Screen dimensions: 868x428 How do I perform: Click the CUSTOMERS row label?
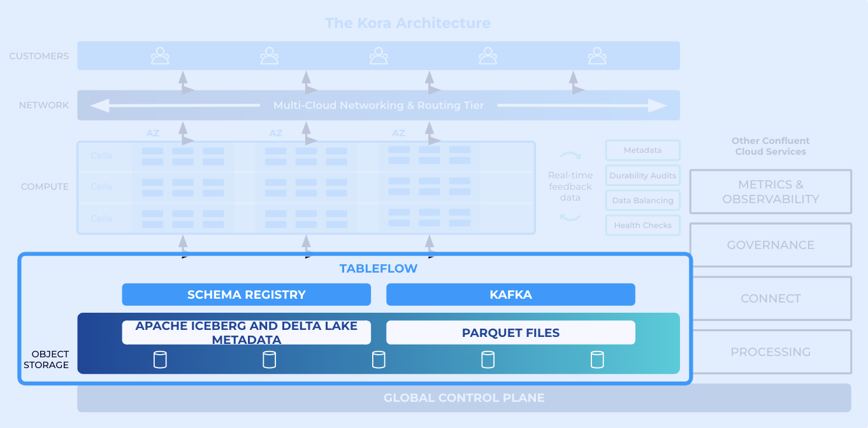39,56
